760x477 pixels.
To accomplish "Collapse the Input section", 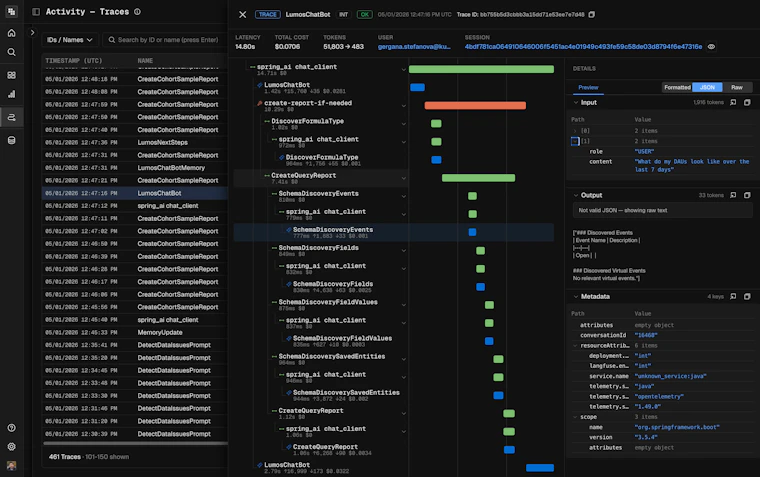I will [x=576, y=102].
